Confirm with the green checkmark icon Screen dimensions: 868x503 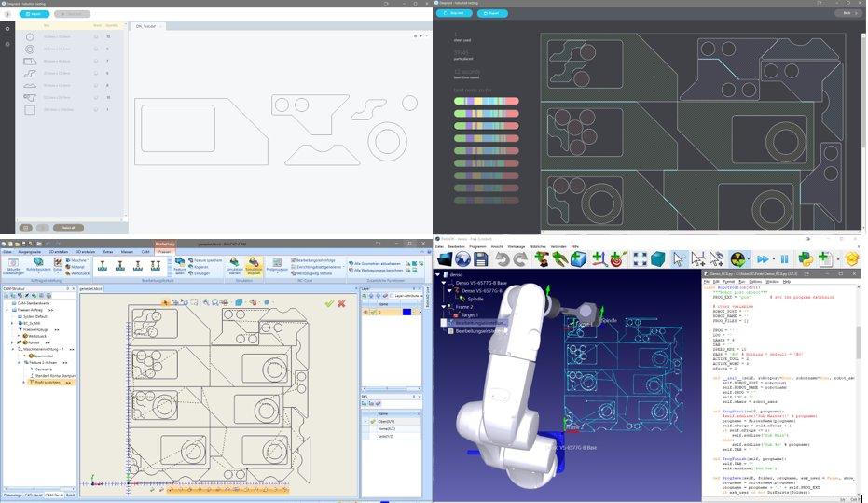(x=328, y=302)
